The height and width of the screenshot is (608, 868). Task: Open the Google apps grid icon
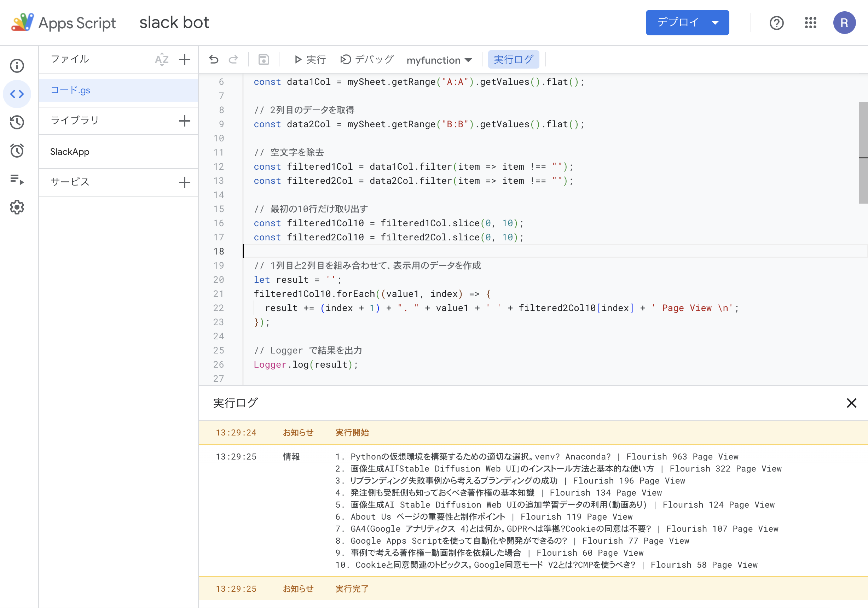coord(811,23)
